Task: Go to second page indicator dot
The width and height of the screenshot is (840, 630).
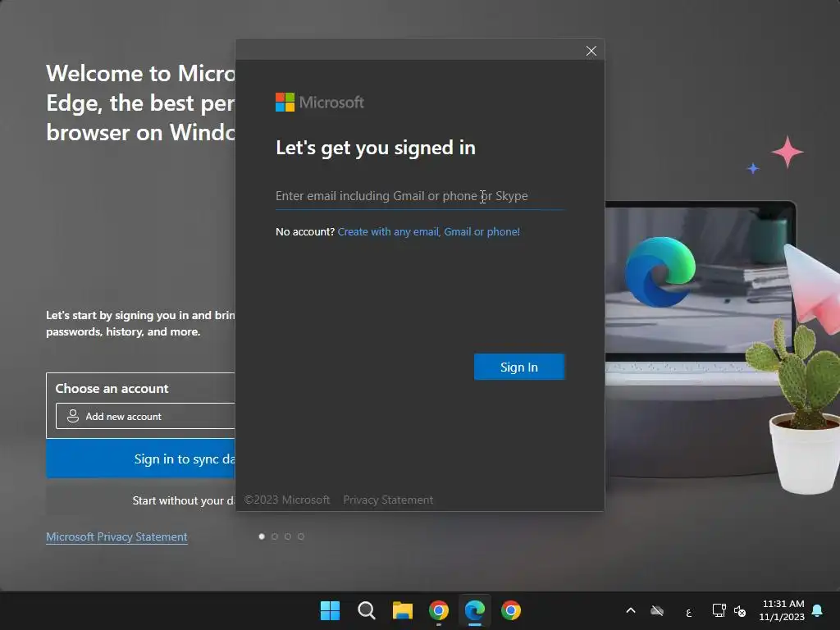Action: [275, 536]
